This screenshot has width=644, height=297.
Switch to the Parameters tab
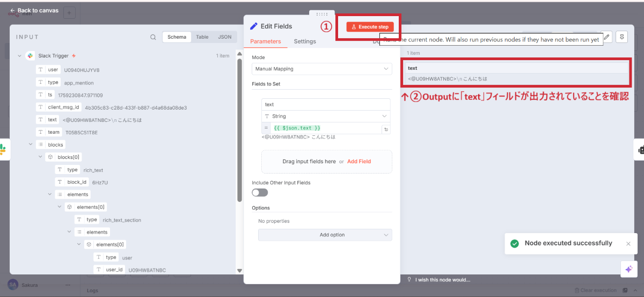click(x=266, y=41)
